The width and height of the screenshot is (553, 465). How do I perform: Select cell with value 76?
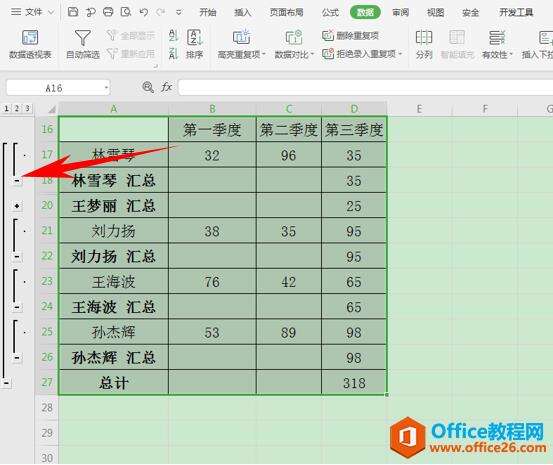[x=212, y=282]
